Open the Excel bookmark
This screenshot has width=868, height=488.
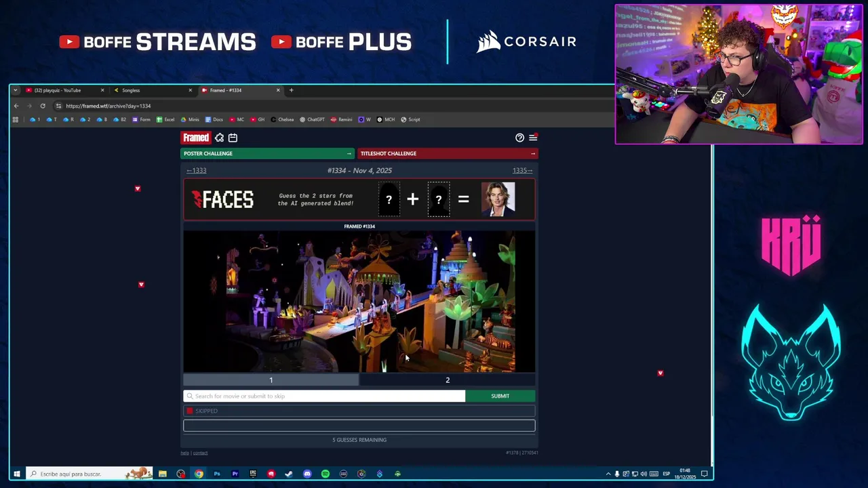[165, 119]
